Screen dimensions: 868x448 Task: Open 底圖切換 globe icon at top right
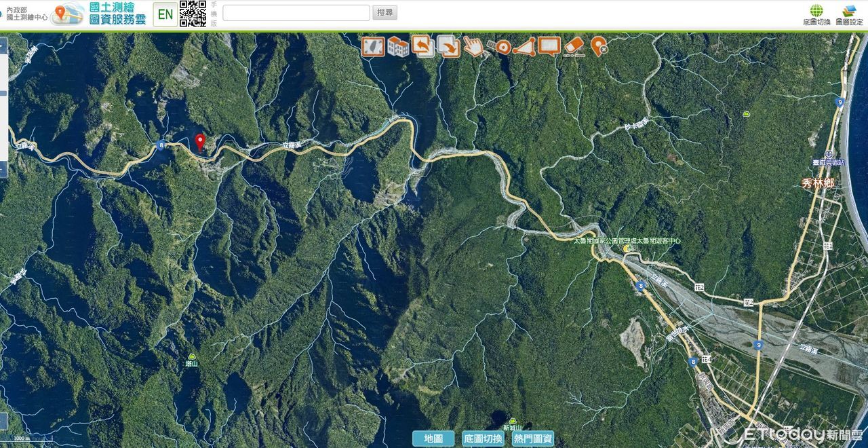point(816,14)
